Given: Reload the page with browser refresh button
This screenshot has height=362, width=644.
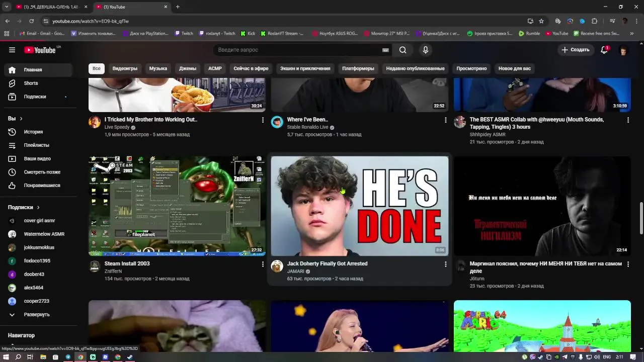Looking at the screenshot, I should click(31, 21).
